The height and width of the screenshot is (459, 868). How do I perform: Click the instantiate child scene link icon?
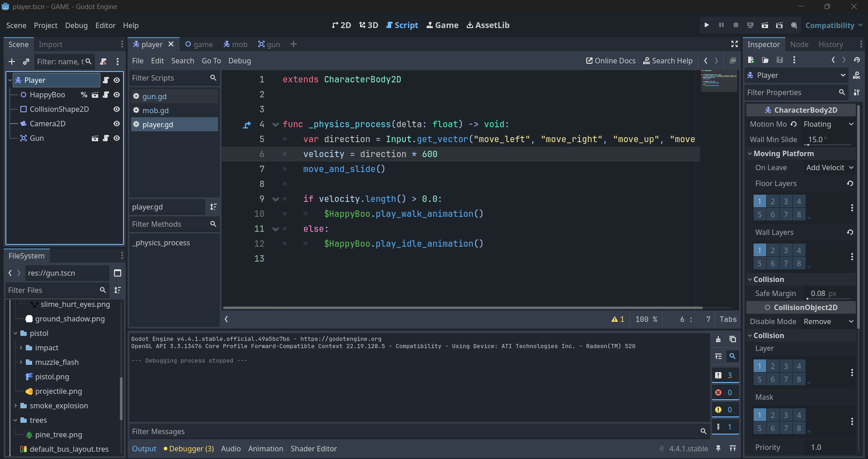click(x=26, y=62)
